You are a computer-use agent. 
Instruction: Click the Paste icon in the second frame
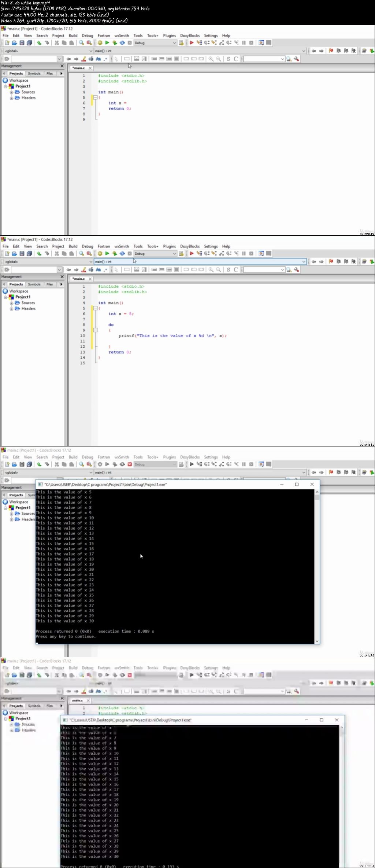point(72,254)
